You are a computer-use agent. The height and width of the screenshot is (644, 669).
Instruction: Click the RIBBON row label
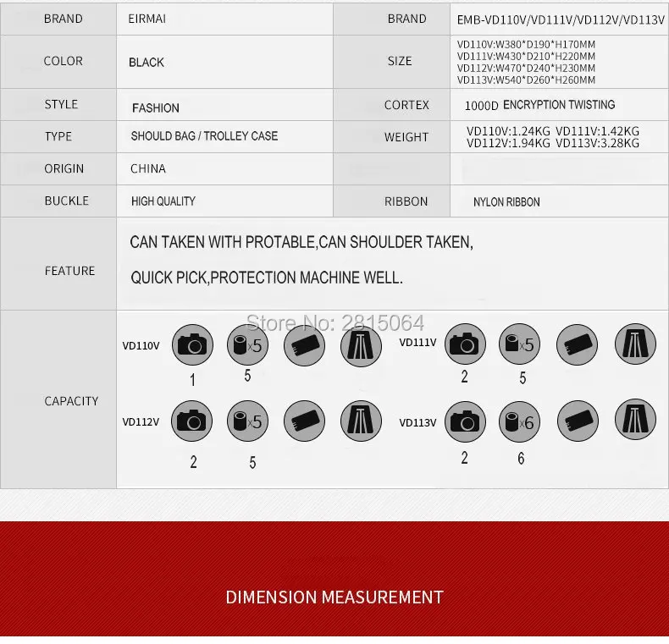pos(406,201)
